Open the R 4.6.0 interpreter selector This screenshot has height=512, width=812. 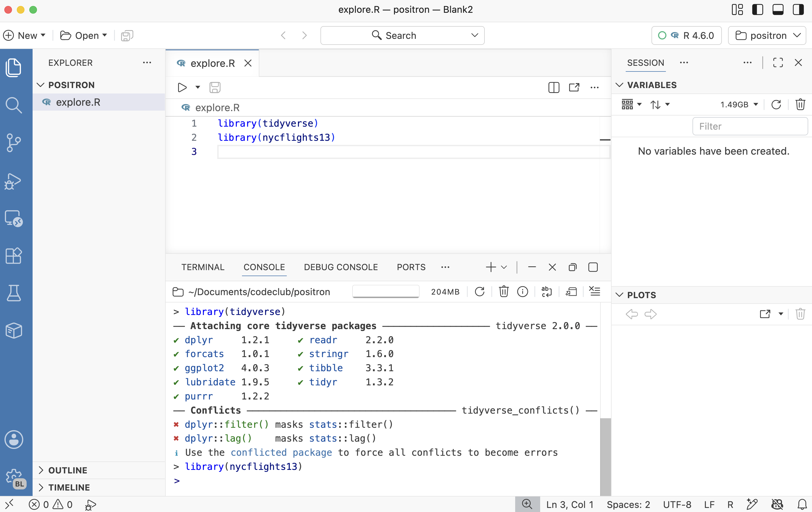tap(686, 35)
